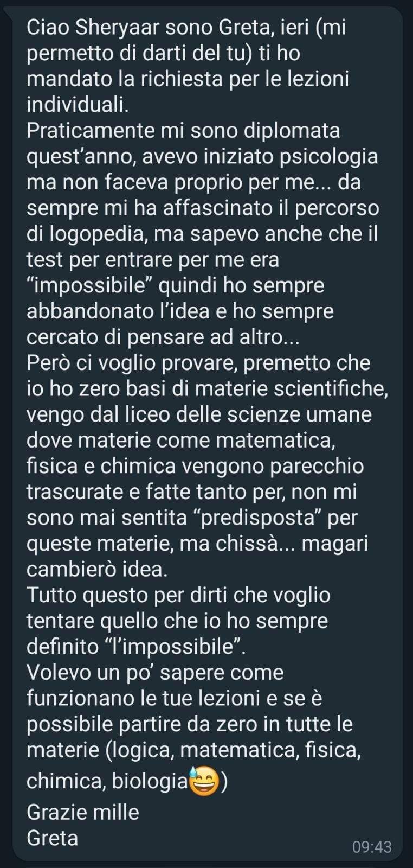The height and width of the screenshot is (868, 413).
Task: Click the 'Grazie mille' line
Action: coord(83,812)
